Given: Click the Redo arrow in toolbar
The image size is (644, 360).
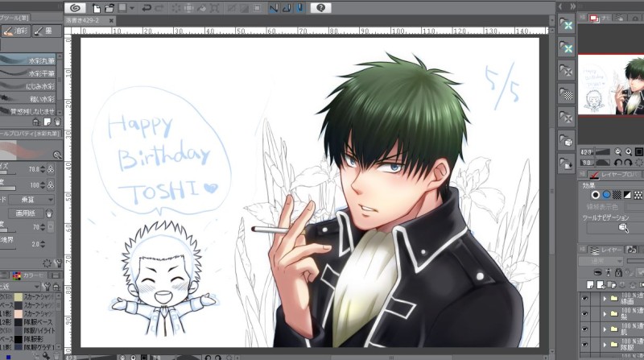Looking at the screenshot, I should click(159, 8).
